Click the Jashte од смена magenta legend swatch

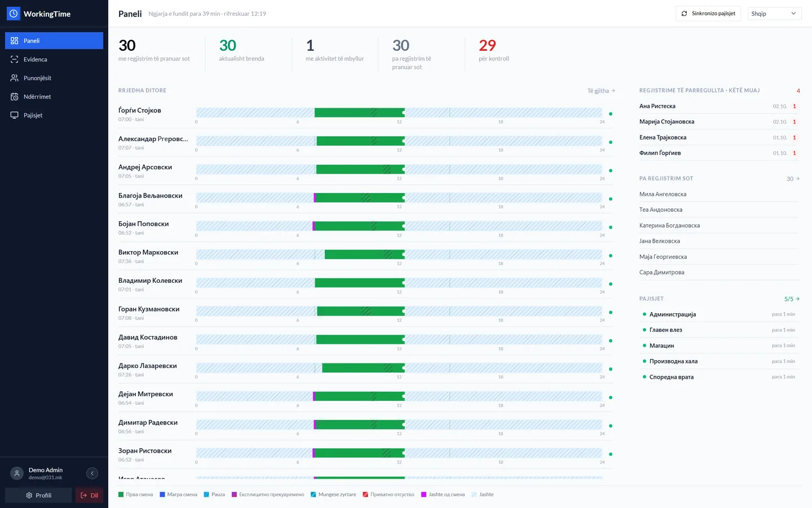click(423, 494)
